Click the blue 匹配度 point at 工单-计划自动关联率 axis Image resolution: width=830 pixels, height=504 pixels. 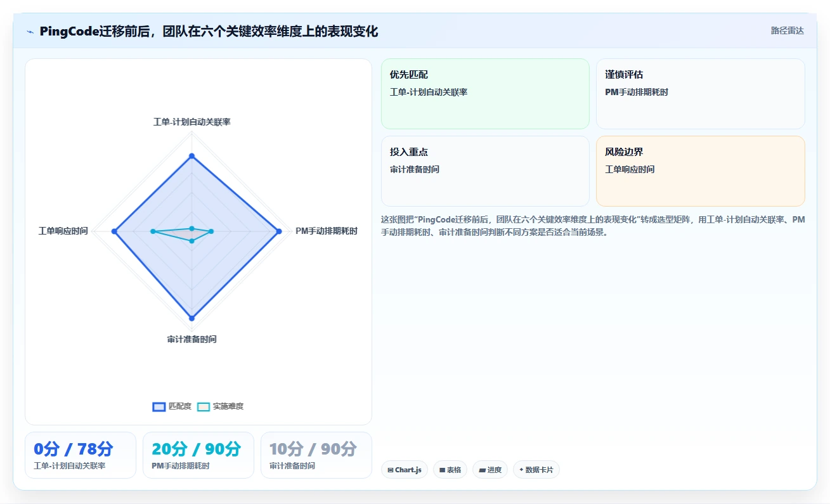pyautogui.click(x=191, y=156)
